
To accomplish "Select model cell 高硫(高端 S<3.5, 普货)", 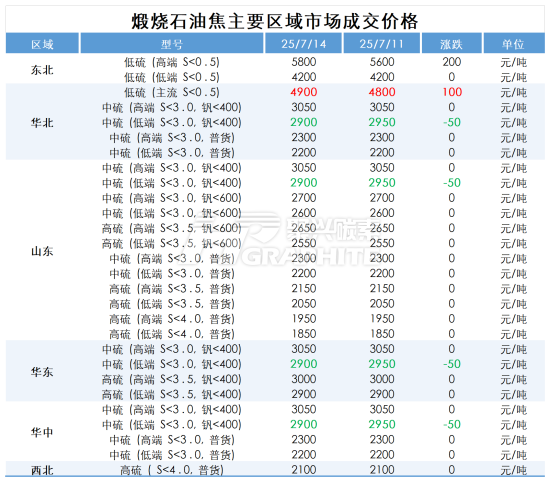I will [172, 289].
